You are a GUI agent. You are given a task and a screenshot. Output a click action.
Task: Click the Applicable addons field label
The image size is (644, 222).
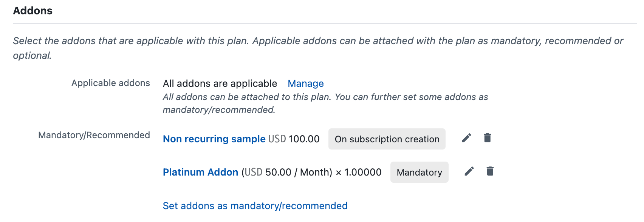click(x=110, y=83)
